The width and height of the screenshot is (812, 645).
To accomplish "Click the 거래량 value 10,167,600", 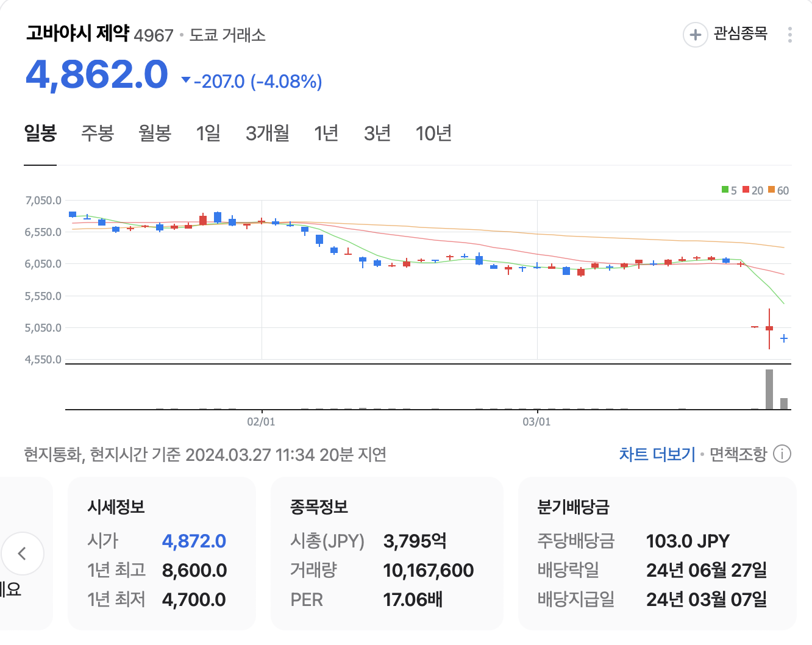I will pyautogui.click(x=429, y=570).
